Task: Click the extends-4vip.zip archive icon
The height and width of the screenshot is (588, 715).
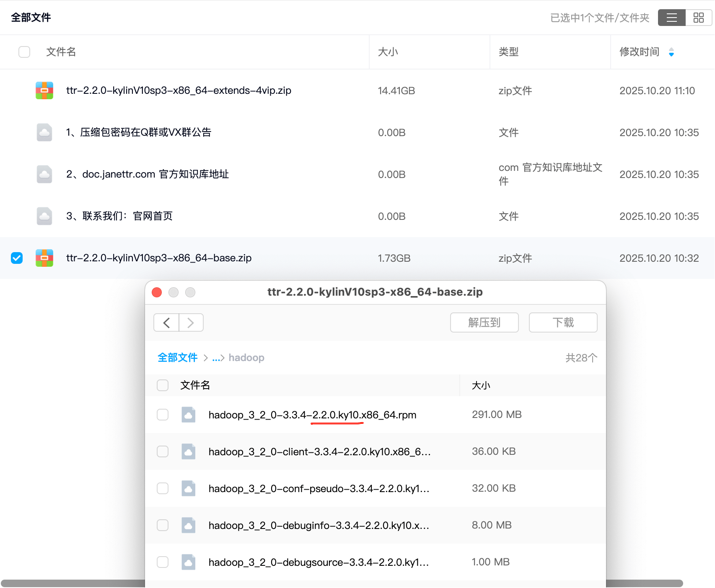Action: 44,90
